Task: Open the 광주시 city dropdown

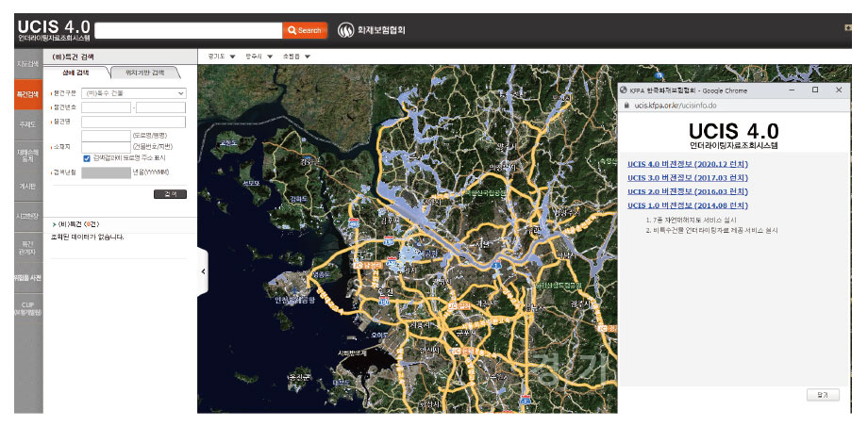Action: click(259, 57)
